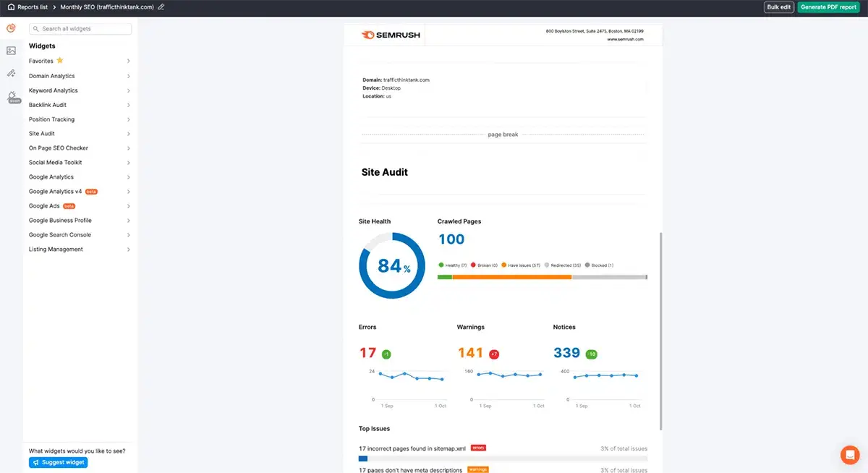The height and width of the screenshot is (473, 868).
Task: Select the image gallery sidebar icon
Action: [11, 49]
